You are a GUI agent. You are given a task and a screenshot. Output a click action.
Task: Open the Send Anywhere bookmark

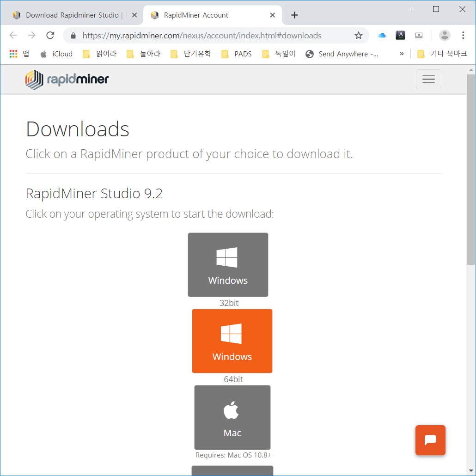pos(342,54)
